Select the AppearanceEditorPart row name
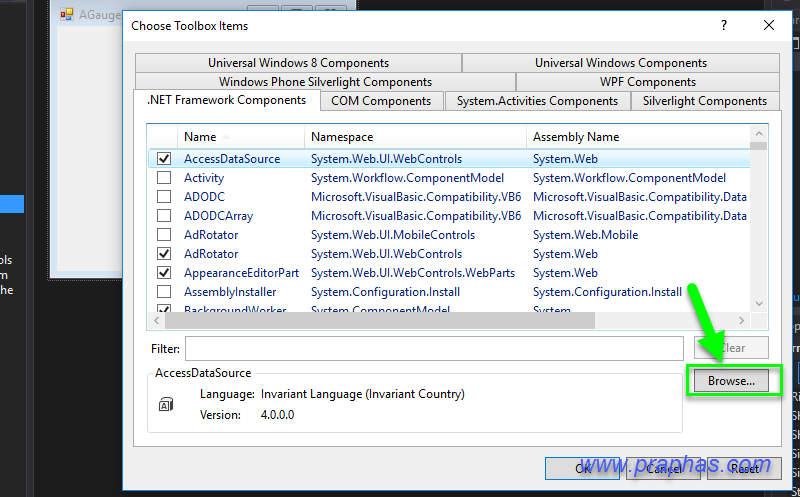 click(x=241, y=273)
